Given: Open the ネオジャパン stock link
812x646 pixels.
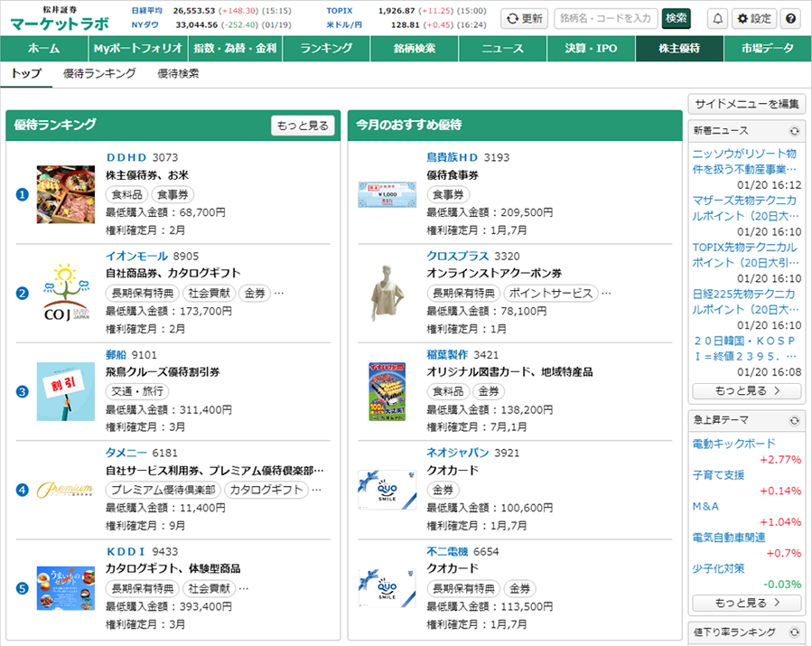Looking at the screenshot, I should 458,453.
